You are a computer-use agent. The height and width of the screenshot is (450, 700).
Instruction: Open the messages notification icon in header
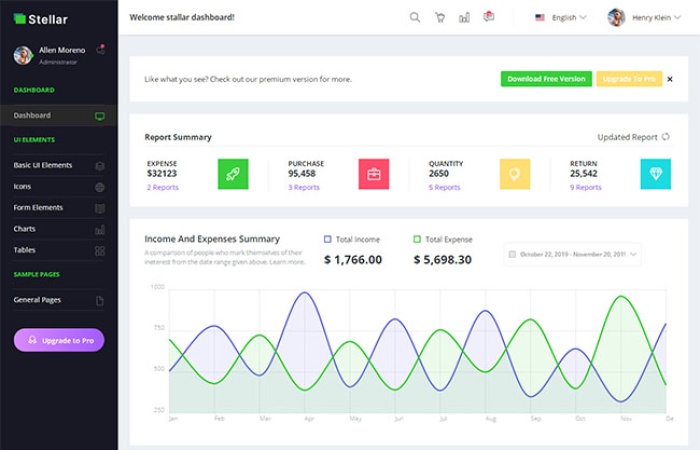[489, 17]
